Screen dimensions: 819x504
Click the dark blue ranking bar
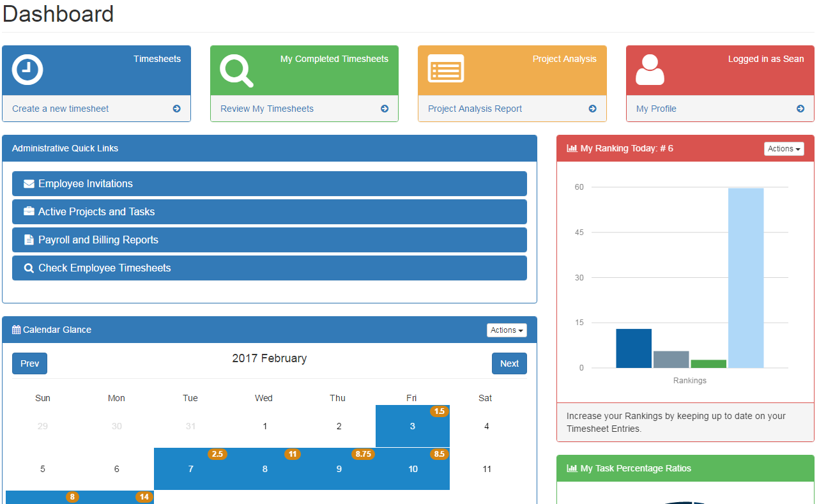634,348
